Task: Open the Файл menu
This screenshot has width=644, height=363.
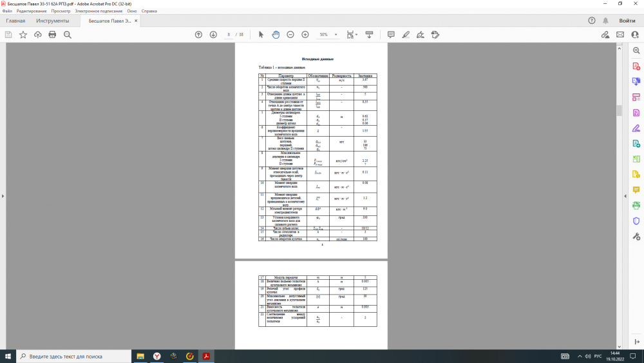Action: tap(7, 11)
